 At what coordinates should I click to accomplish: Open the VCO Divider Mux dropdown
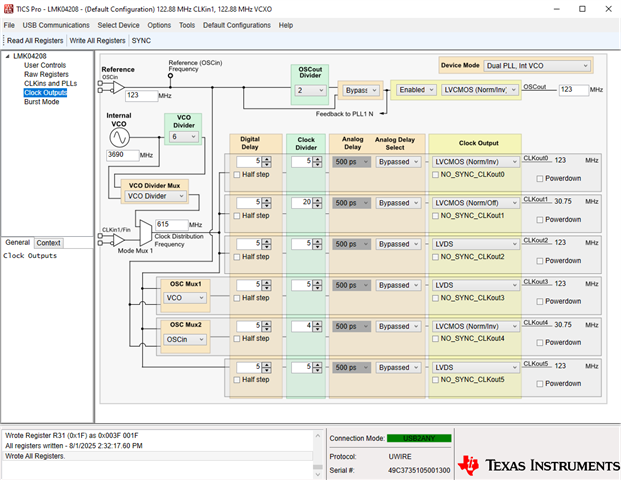point(155,196)
